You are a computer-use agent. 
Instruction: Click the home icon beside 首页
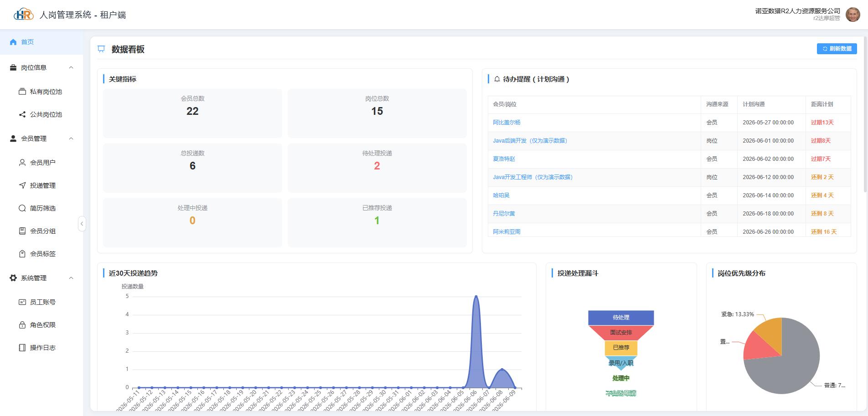[13, 42]
